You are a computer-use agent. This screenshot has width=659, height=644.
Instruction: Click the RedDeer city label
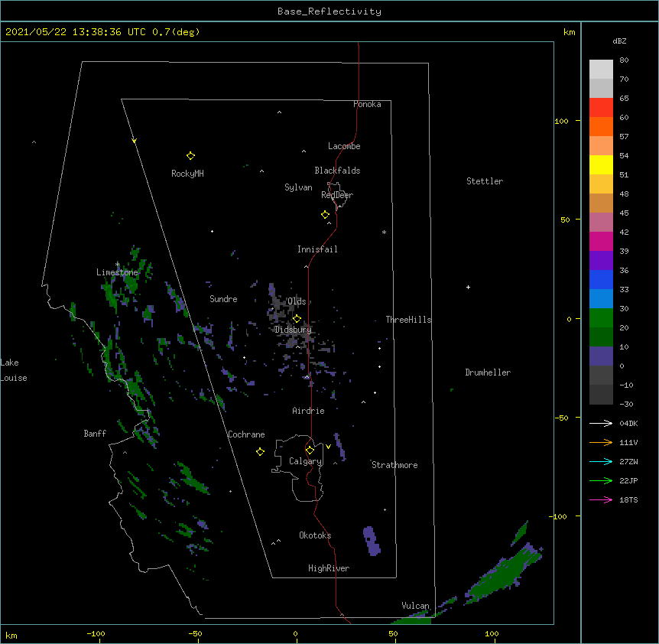[337, 195]
